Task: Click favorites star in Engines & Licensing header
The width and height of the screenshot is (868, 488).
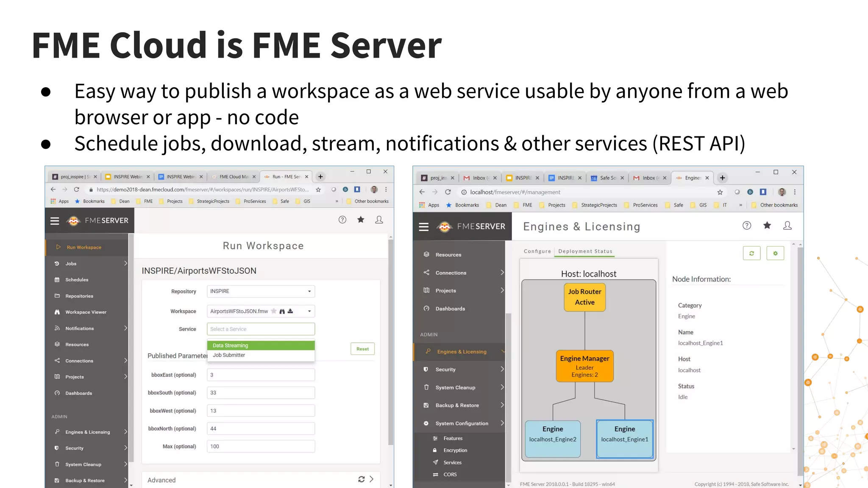Action: [767, 225]
